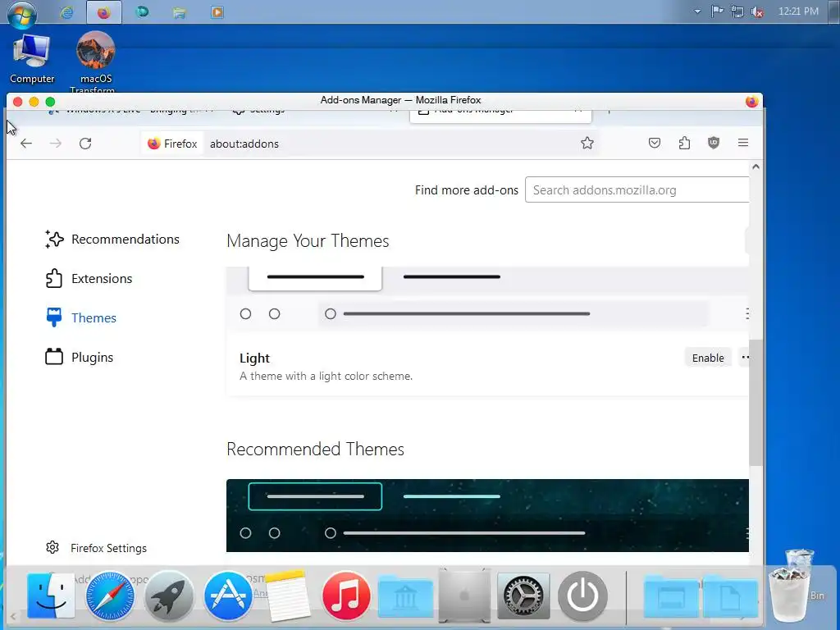840x630 pixels.
Task: Click the page scroll-up arrow
Action: point(756,167)
